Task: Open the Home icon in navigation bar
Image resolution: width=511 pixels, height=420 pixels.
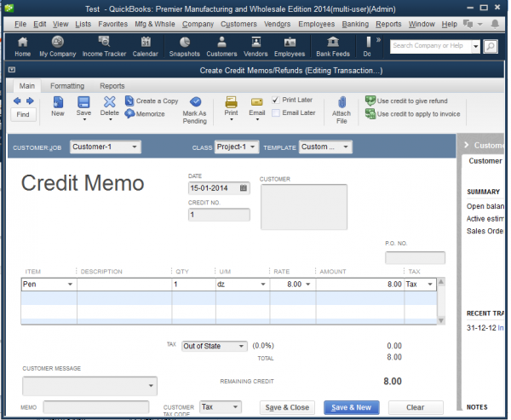Action: (x=22, y=47)
